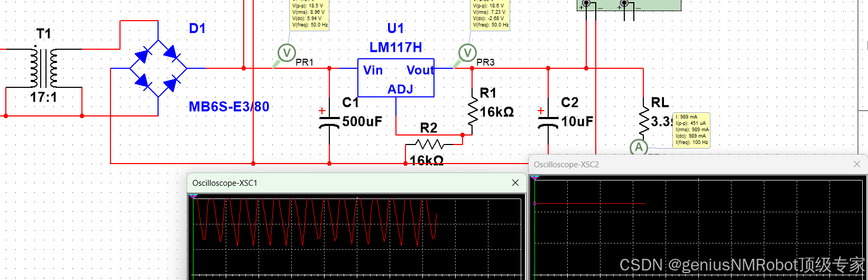Click the Vin pin label

coord(373,70)
